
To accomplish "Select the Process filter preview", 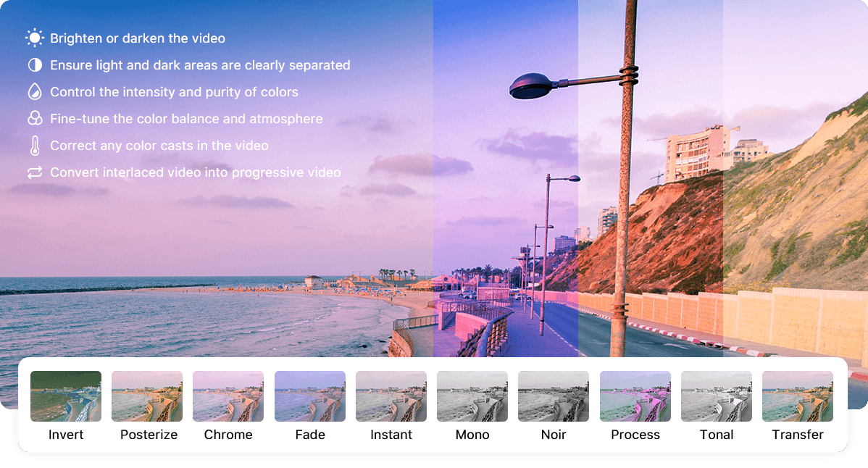I will pyautogui.click(x=635, y=396).
